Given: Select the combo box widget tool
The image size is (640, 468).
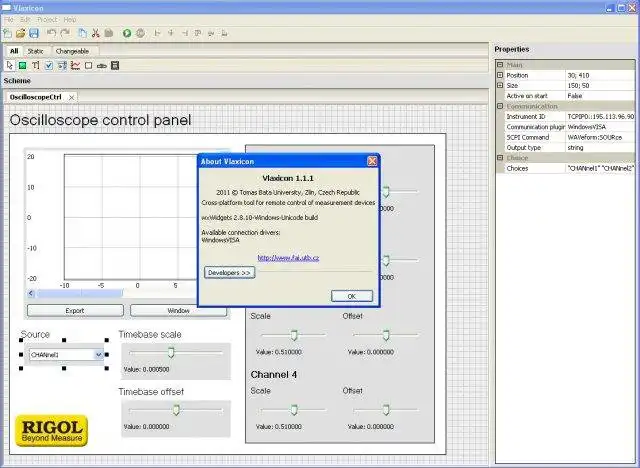Looking at the screenshot, I should tap(62, 65).
